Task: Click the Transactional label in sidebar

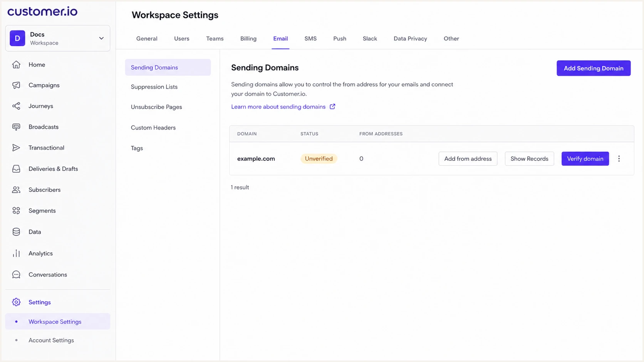Action: point(46,148)
